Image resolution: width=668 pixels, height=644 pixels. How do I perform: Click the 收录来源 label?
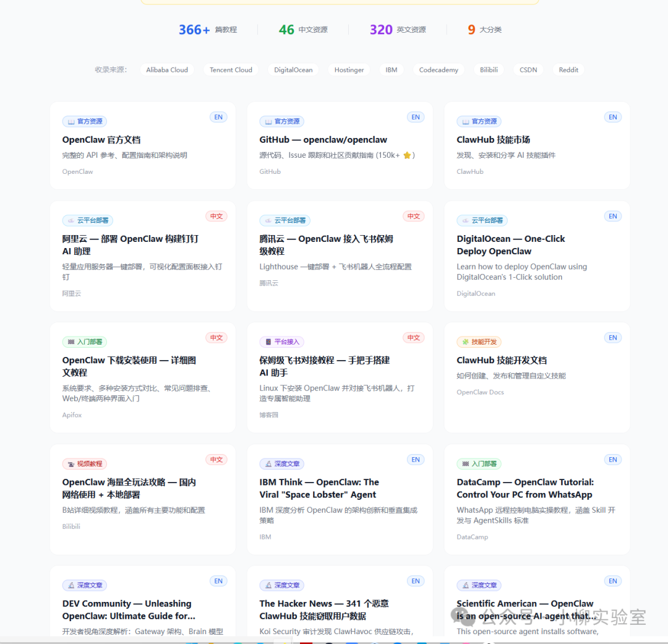click(x=111, y=70)
